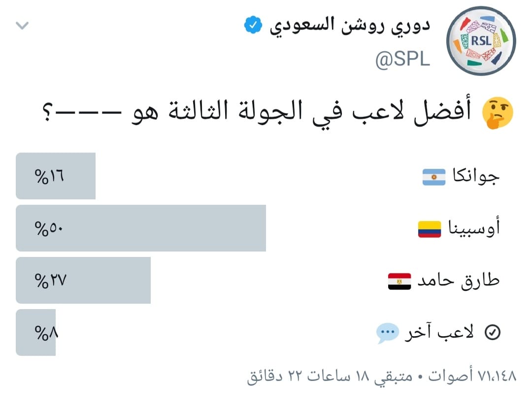Open the @SPL handle link
Viewport: 532px width, 410px height.
click(402, 60)
